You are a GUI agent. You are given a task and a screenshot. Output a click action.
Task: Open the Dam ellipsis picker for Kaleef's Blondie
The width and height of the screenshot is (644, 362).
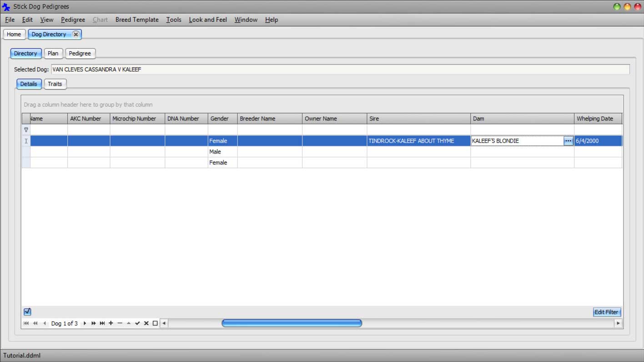click(568, 141)
